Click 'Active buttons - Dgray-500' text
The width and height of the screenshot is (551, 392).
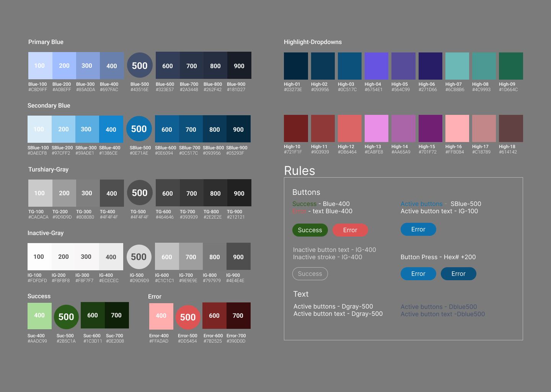point(333,307)
